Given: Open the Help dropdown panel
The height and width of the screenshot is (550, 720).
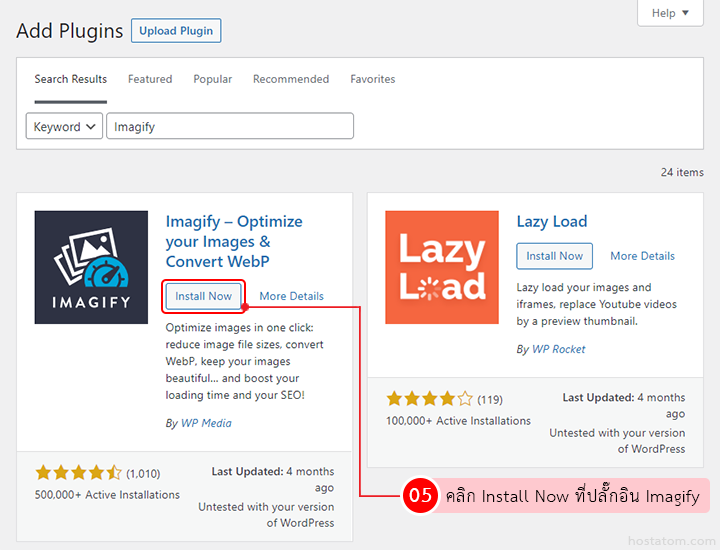Looking at the screenshot, I should click(670, 13).
